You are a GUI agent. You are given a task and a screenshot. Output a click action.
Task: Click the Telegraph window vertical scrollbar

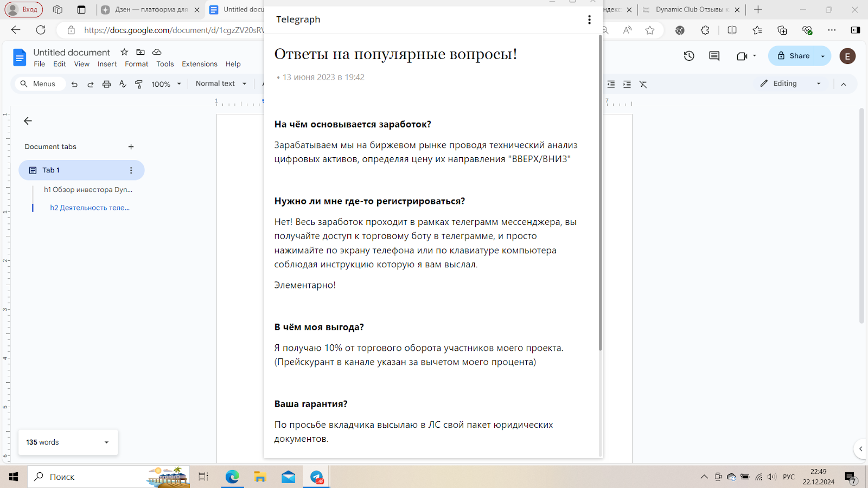600,192
